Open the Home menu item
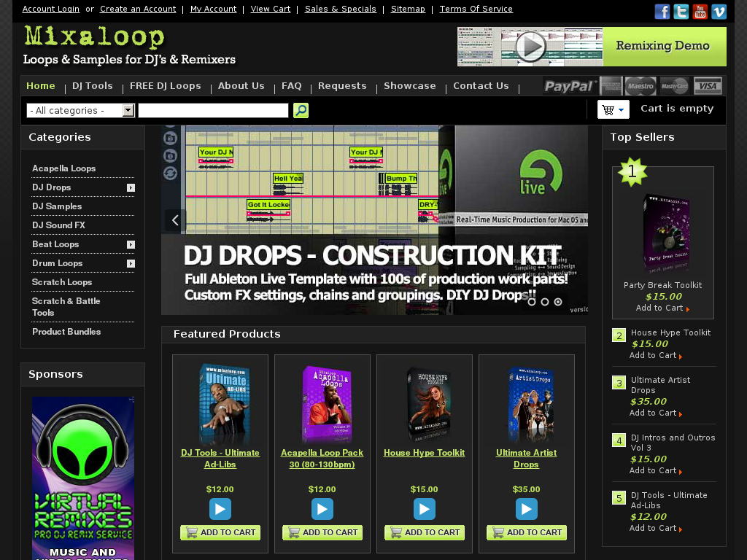 [x=41, y=86]
